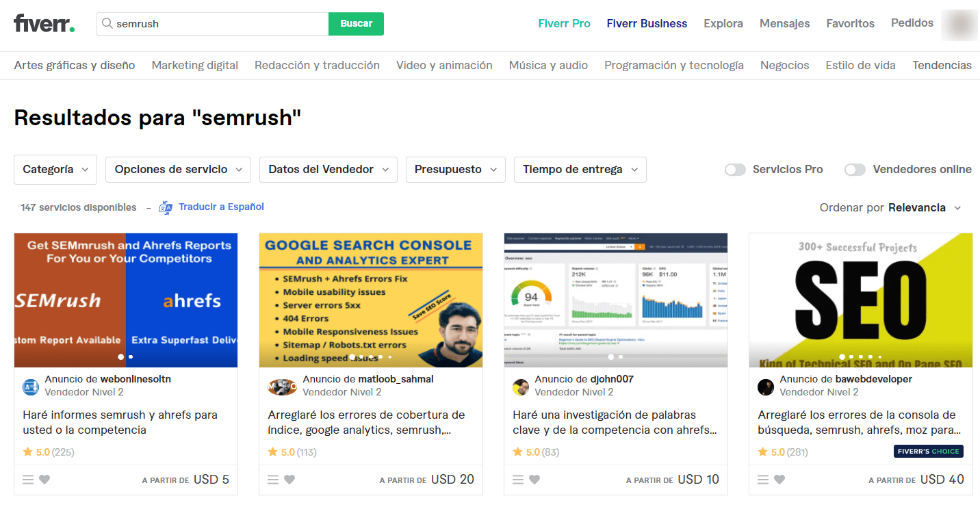Image resolution: width=980 pixels, height=507 pixels.
Task: Open the Datos del Vendedor dropdown
Action: click(x=328, y=169)
